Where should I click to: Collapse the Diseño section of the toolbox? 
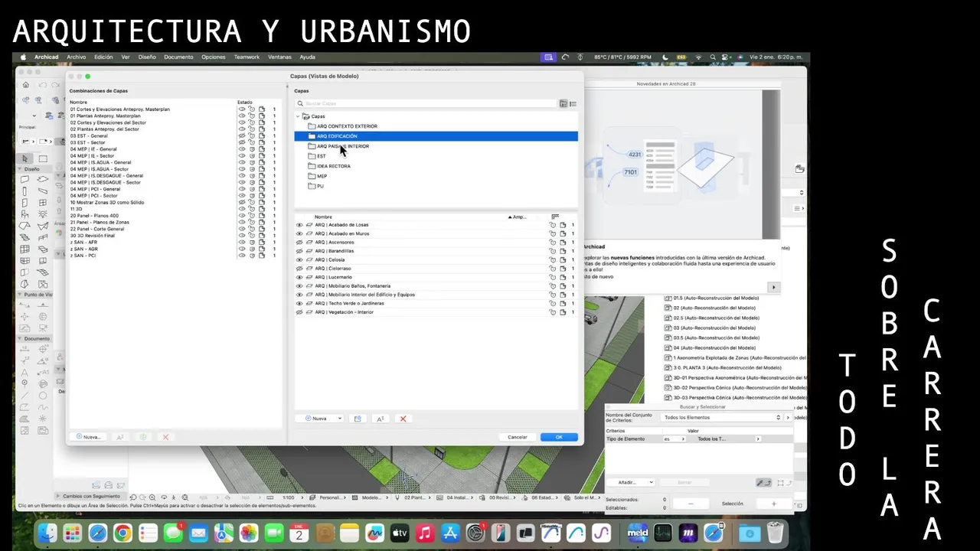point(21,169)
